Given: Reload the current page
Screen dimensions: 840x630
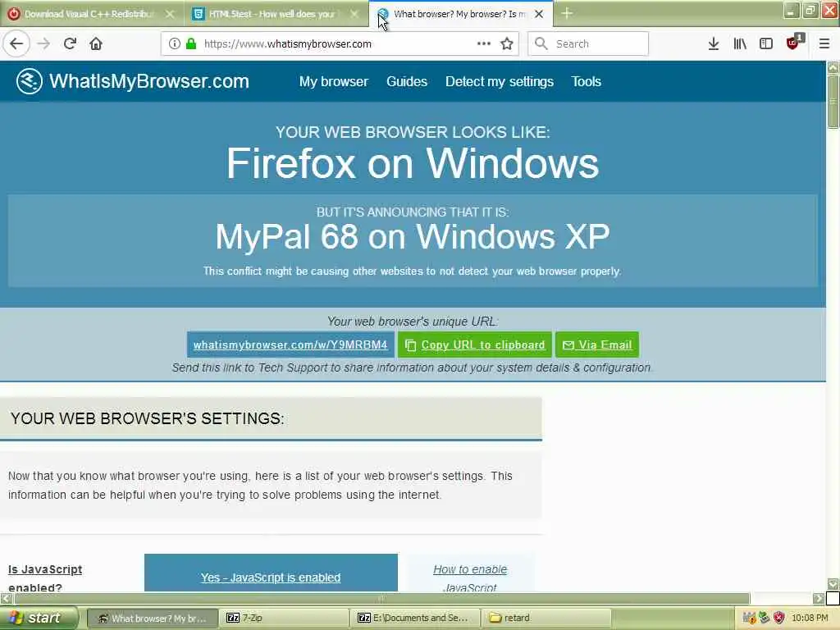Looking at the screenshot, I should [71, 44].
